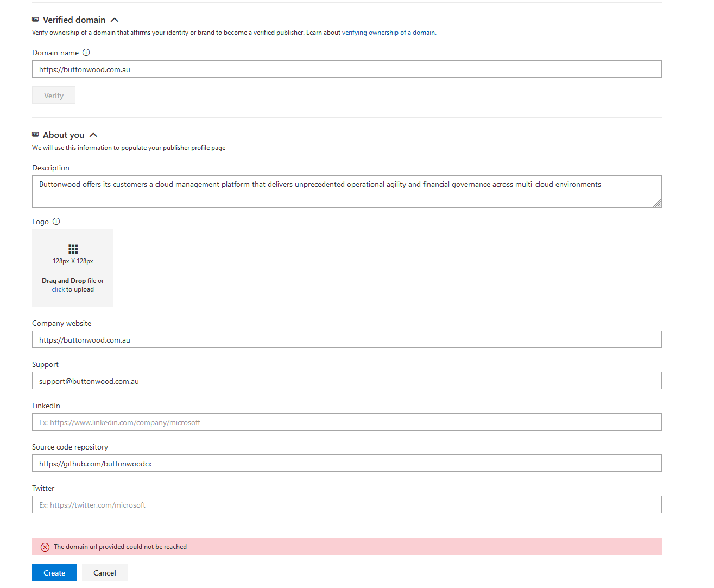This screenshot has height=588, width=714.
Task: Click the Source code repository field
Action: [347, 463]
